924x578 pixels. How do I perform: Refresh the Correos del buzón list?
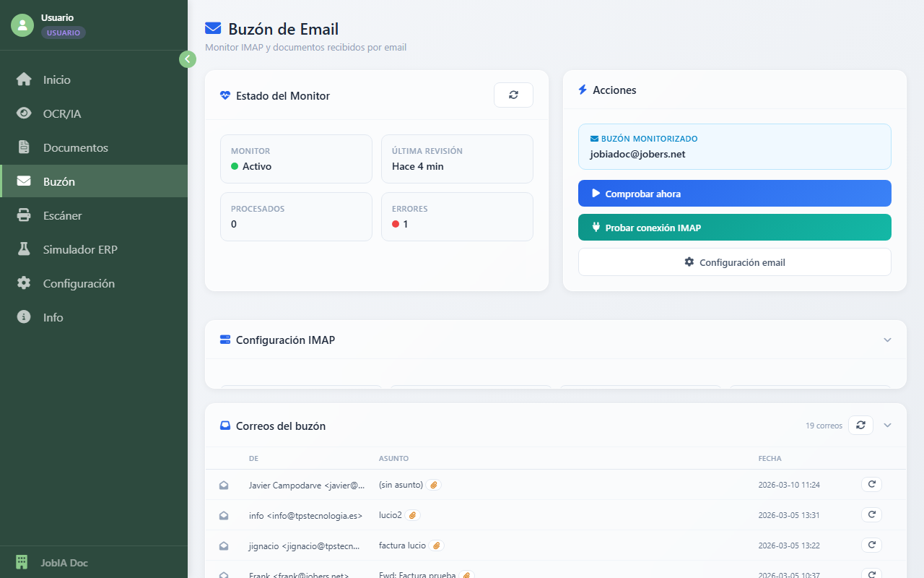point(860,426)
